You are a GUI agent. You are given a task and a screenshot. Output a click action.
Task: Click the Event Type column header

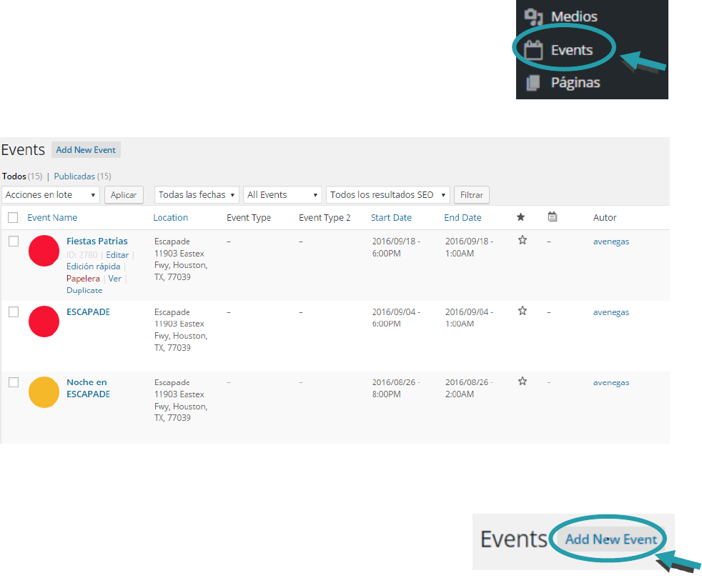pos(249,217)
